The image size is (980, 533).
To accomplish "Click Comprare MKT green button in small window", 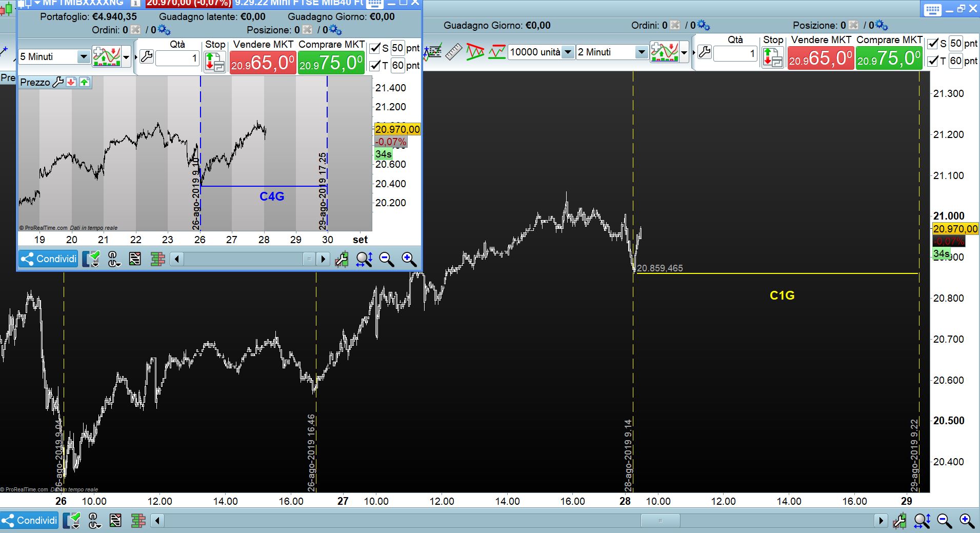I will tap(331, 63).
